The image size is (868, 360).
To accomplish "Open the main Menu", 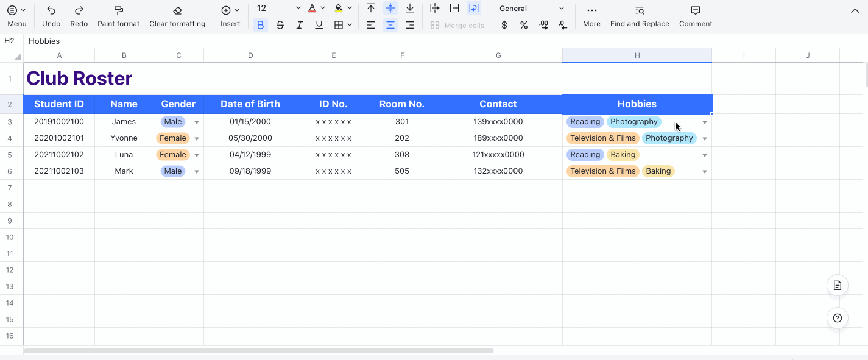I will [16, 11].
